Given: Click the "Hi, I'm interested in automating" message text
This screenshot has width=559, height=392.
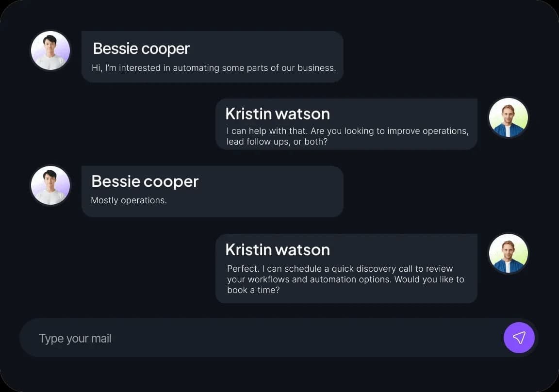Looking at the screenshot, I should click(x=214, y=68).
